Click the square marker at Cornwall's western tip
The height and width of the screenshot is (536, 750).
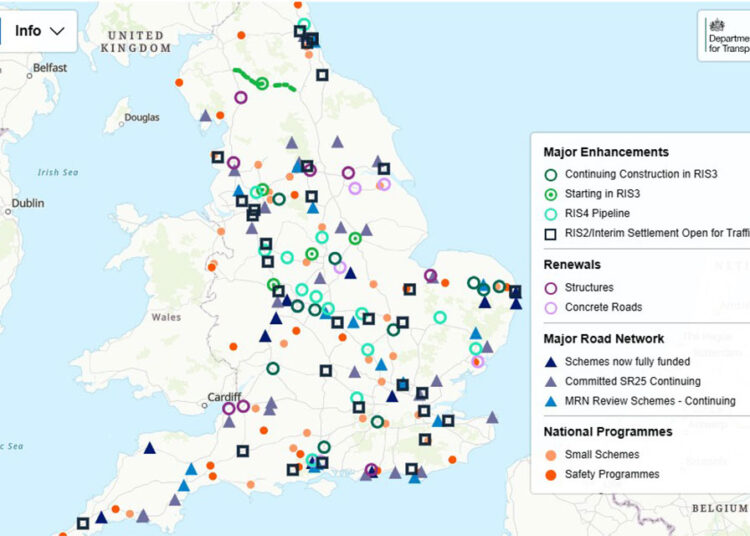pos(83,524)
